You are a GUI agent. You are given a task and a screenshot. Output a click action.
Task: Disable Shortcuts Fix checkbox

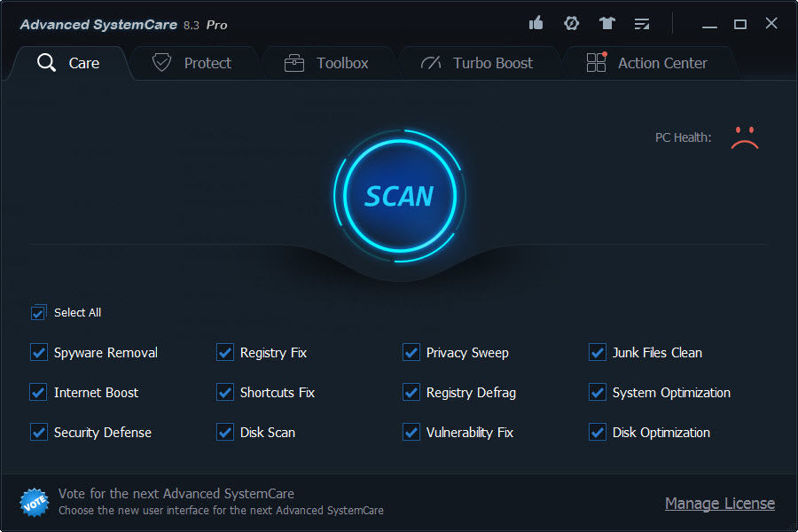coord(225,393)
